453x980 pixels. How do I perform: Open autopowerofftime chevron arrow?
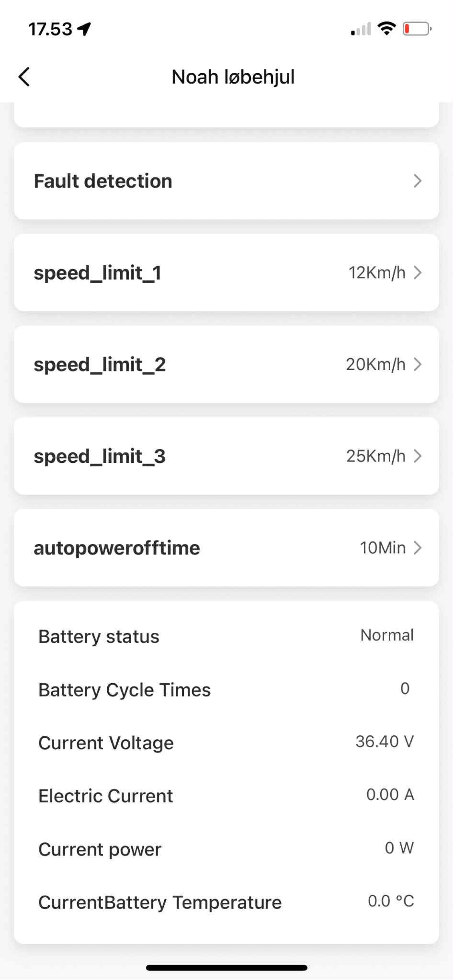point(418,548)
